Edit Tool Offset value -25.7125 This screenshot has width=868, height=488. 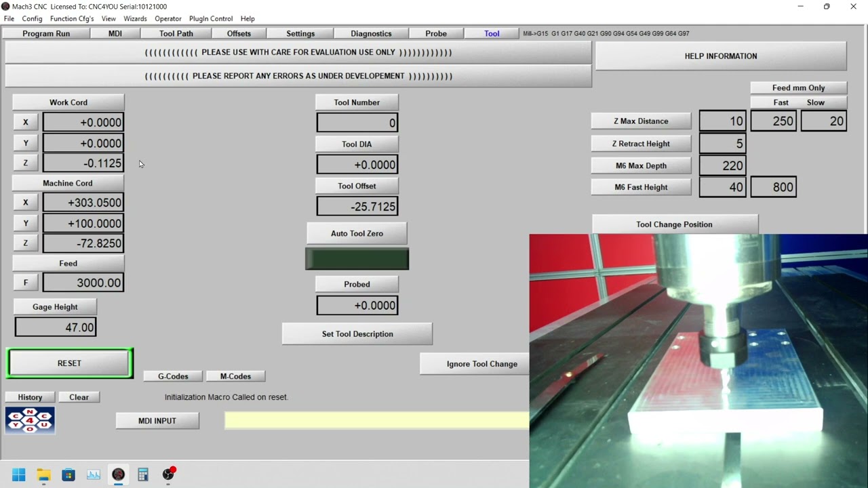(x=357, y=207)
